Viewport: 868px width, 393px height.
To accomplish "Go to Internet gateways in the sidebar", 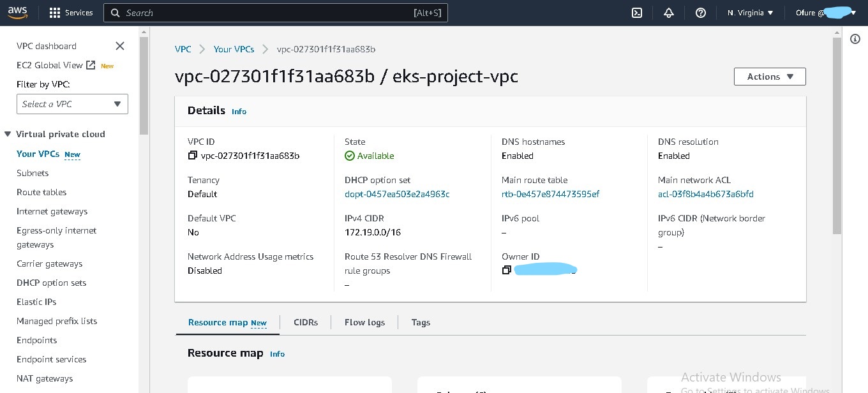I will tap(52, 211).
